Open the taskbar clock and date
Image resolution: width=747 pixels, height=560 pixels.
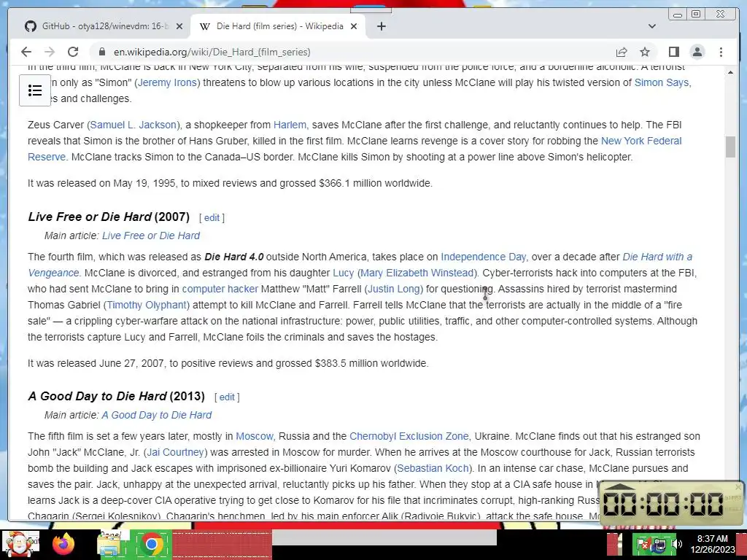(712, 544)
